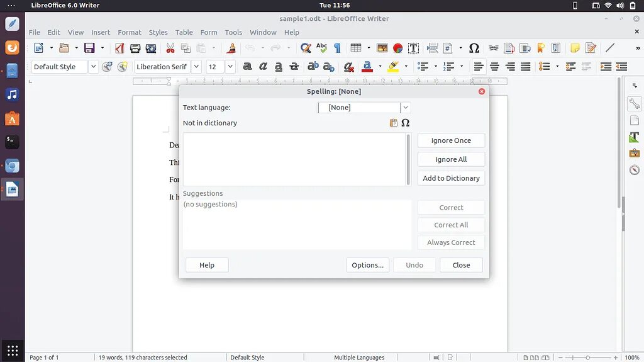Save document with floppy disk icon
Image resolution: width=644 pixels, height=362 pixels.
point(89,48)
